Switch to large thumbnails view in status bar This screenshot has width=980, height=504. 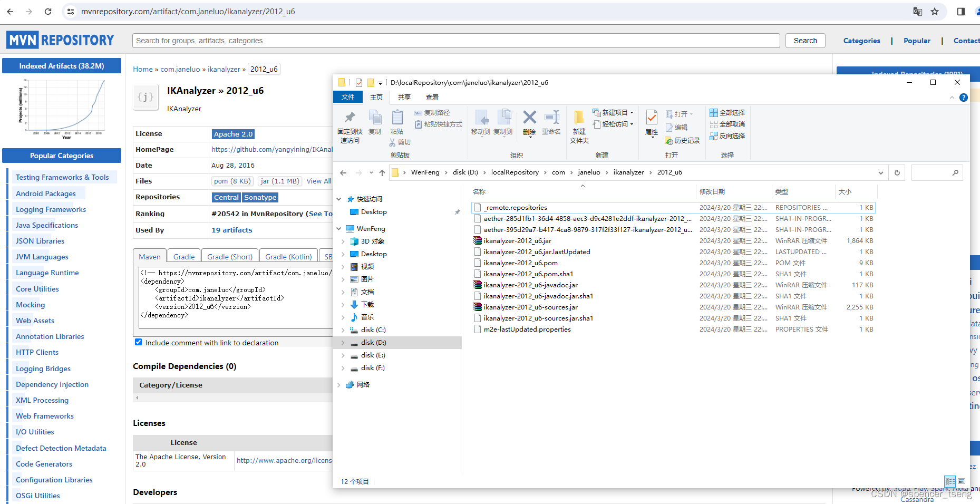[962, 481]
